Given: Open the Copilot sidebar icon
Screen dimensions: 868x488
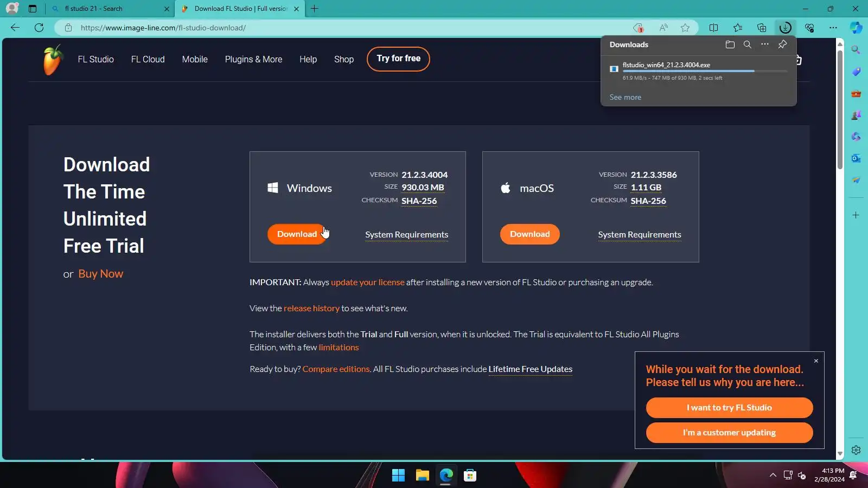Looking at the screenshot, I should [856, 28].
